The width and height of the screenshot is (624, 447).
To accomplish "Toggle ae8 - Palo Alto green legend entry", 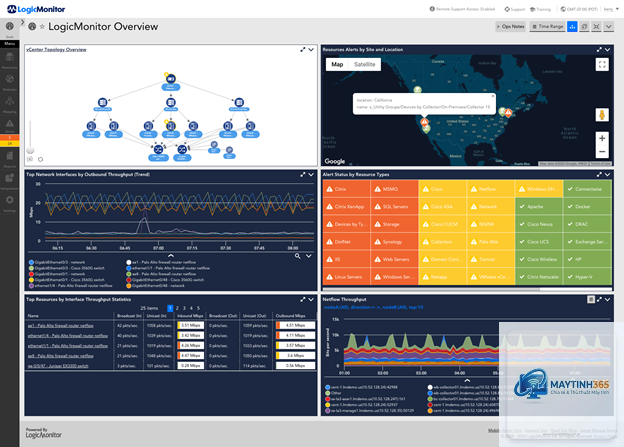I will pos(161,274).
